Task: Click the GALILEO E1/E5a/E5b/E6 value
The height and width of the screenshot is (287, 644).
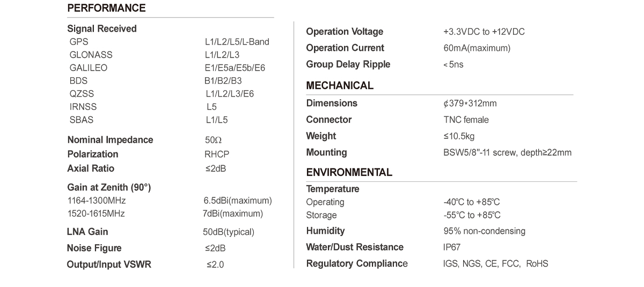Action: (235, 68)
